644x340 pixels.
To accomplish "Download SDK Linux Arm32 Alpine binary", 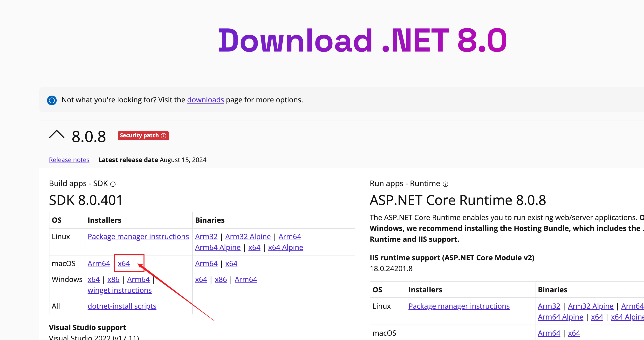I will [x=248, y=236].
